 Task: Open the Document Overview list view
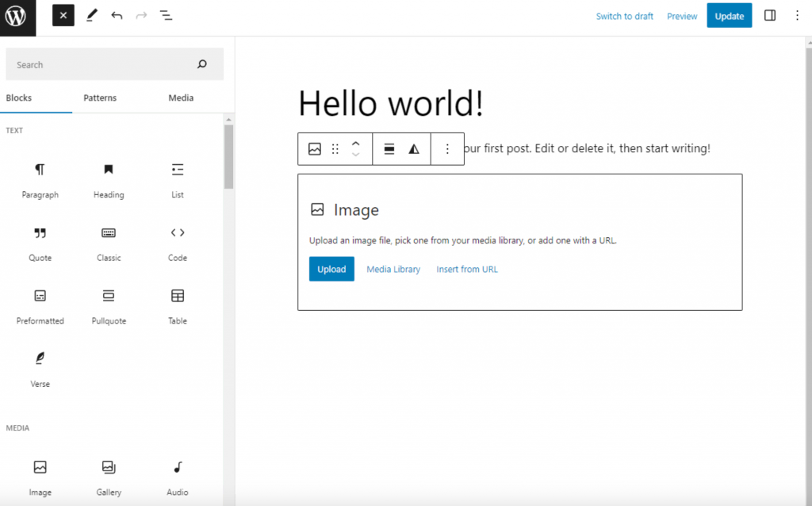pyautogui.click(x=166, y=16)
